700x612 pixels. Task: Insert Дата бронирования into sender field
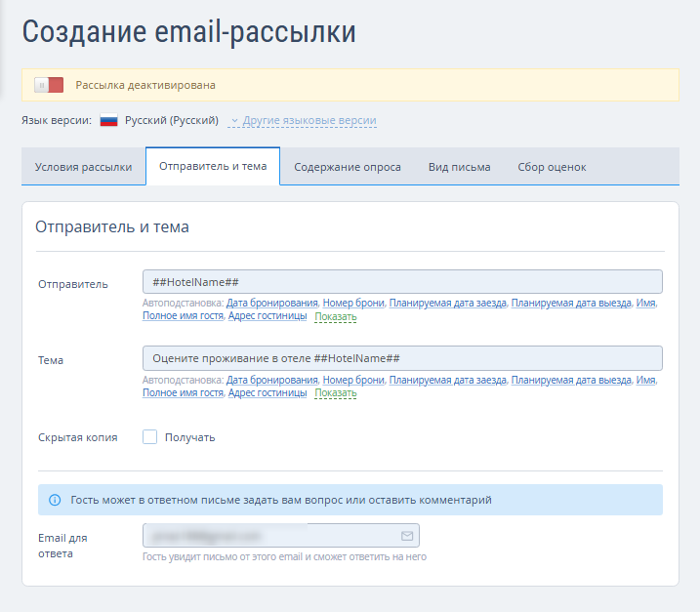point(271,304)
